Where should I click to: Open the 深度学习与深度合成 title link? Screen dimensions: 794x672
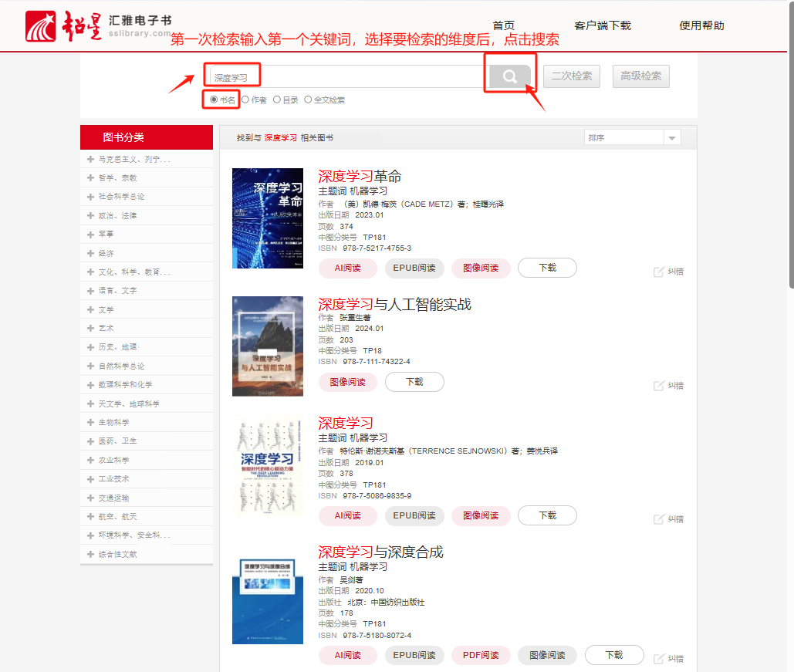380,552
